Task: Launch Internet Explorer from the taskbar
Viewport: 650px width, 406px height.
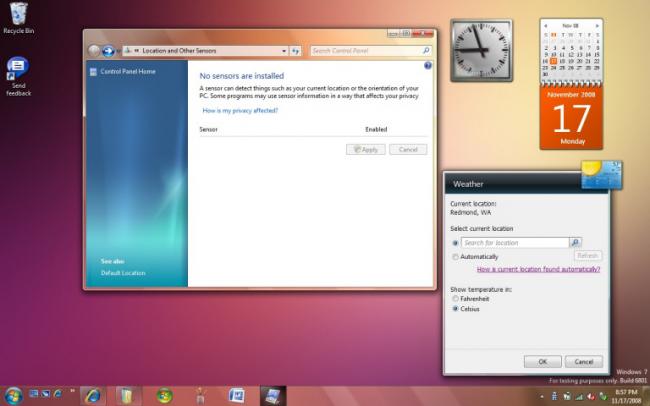Action: (92, 396)
